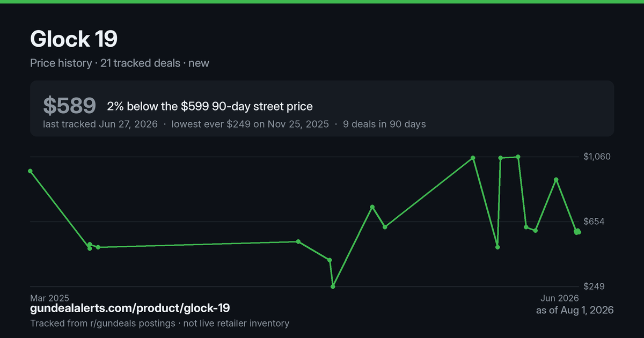Viewport: 644px width, 338px height.
Task: Click the 'as of Aug 1, 2026' text
Action: (x=575, y=310)
